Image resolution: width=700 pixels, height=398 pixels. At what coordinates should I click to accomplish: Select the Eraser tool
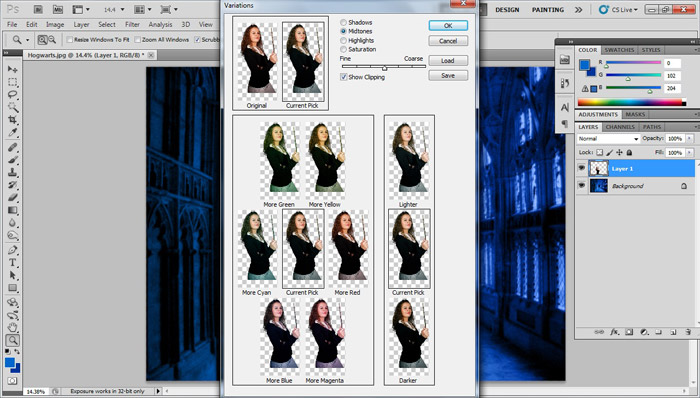click(x=12, y=197)
